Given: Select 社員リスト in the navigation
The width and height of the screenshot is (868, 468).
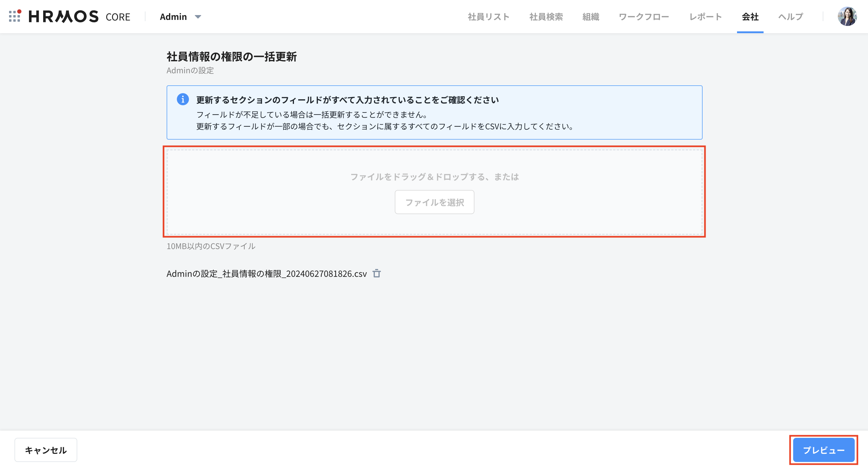Looking at the screenshot, I should [489, 17].
